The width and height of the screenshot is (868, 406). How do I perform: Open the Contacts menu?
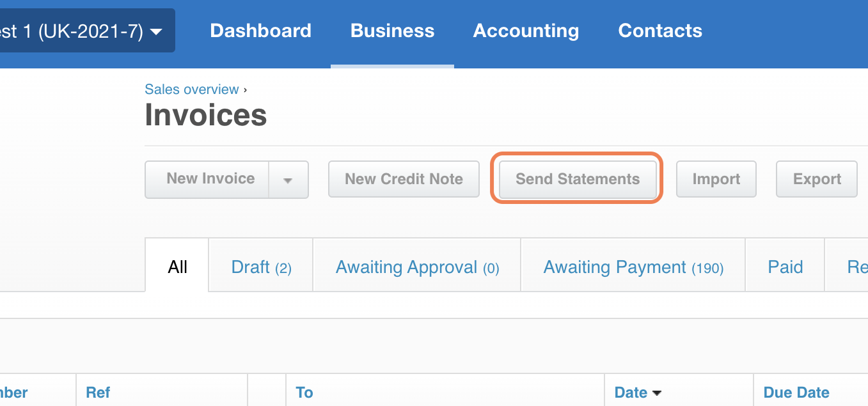[x=660, y=31]
